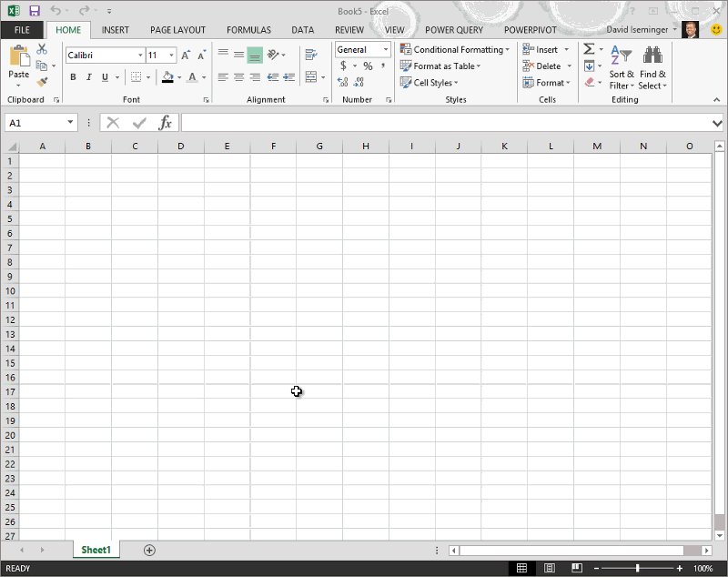Open the Name Box dropdown arrow
Viewport: 728px width, 577px height.
tap(71, 123)
